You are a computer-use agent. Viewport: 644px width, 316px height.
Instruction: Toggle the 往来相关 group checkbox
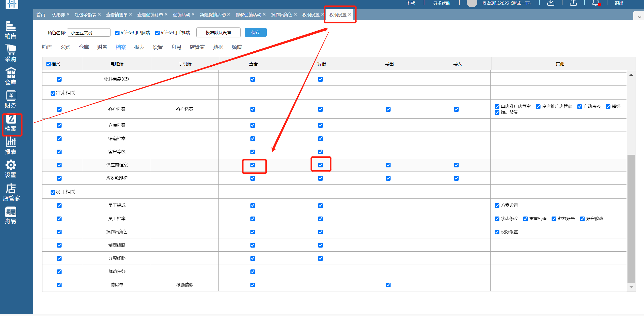[53, 93]
